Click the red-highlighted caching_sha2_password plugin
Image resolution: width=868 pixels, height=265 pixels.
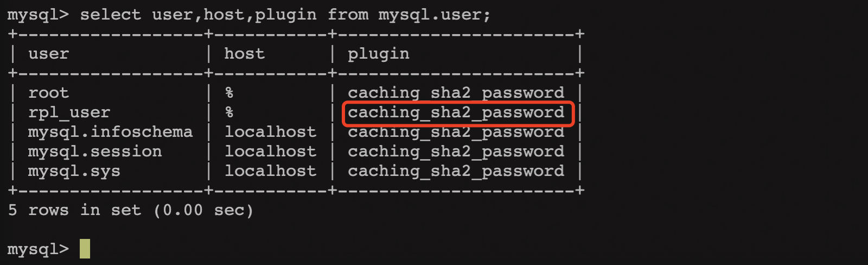[x=456, y=112]
